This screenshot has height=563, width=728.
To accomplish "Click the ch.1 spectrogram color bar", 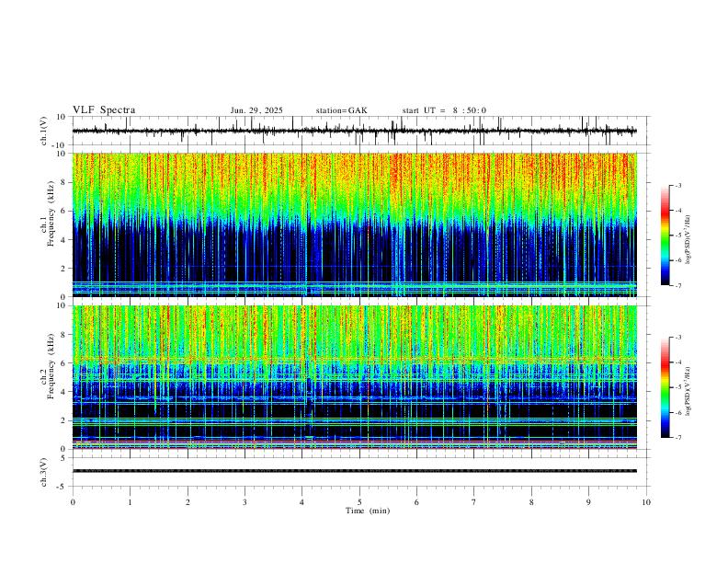I will (665, 236).
